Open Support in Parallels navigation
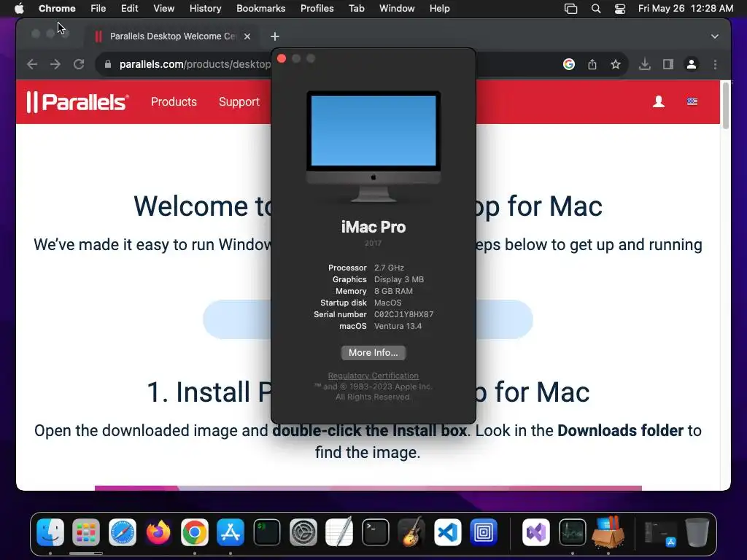Image resolution: width=747 pixels, height=560 pixels. (239, 101)
